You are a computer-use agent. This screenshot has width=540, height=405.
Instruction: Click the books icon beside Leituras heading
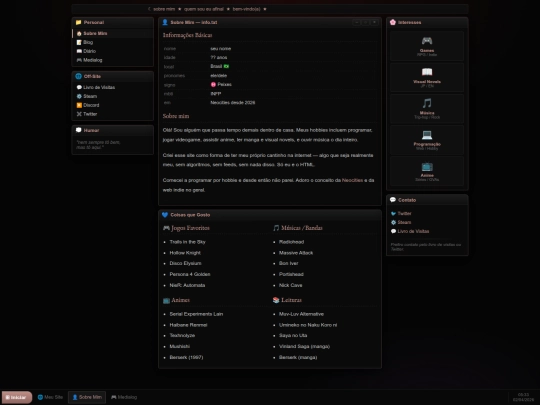click(x=276, y=300)
